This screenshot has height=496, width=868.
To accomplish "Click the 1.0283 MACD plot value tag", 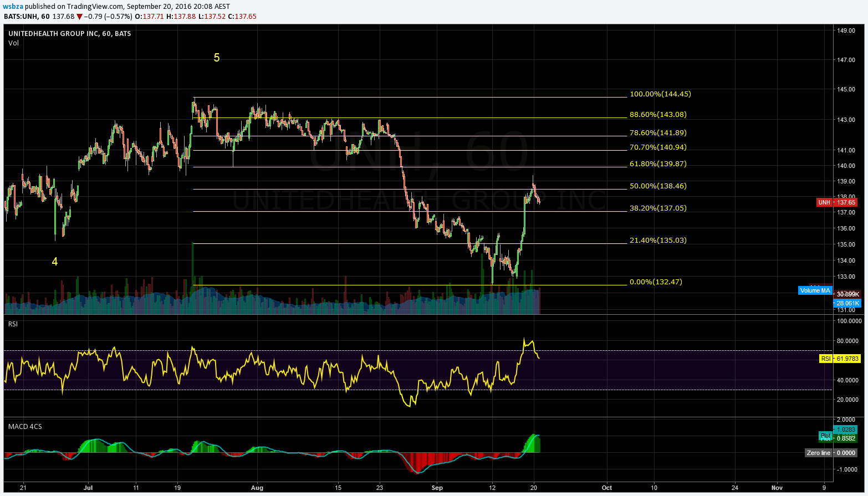I will (x=846, y=429).
